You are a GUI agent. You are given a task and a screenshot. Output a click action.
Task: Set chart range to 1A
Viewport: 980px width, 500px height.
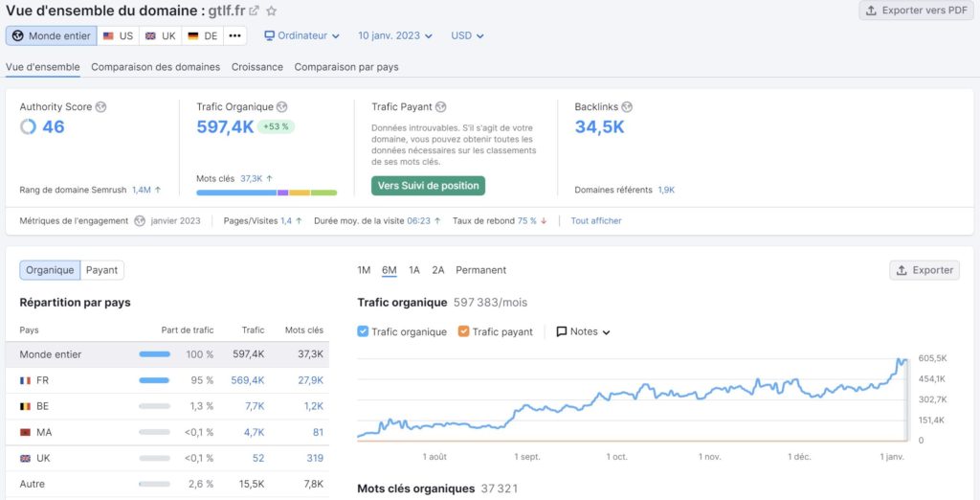coord(414,270)
